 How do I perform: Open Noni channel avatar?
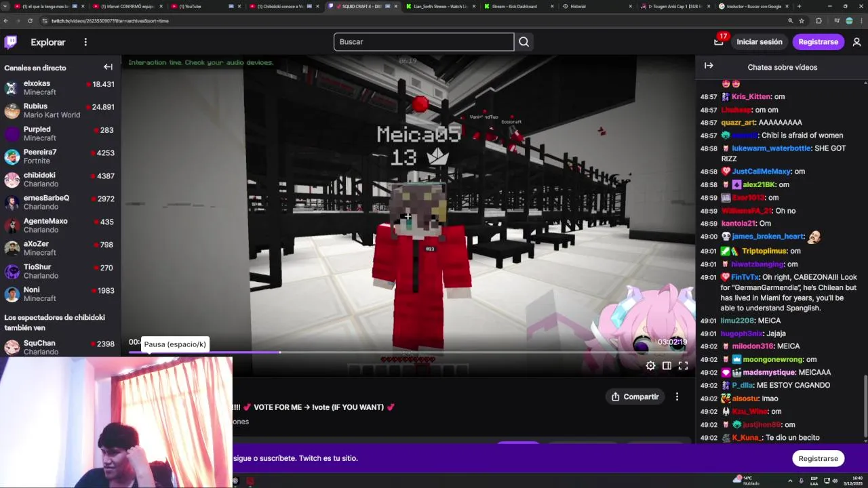(12, 294)
